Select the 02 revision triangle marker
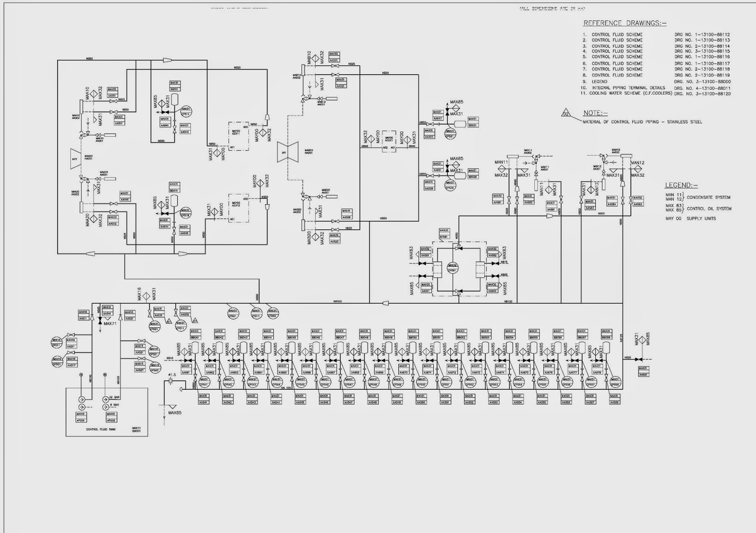 tap(567, 113)
